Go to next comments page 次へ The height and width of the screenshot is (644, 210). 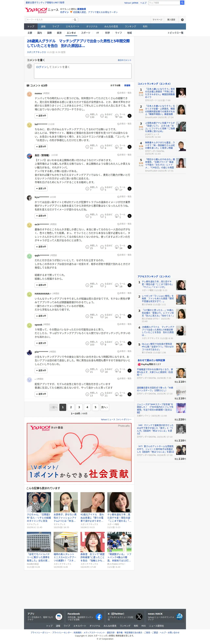tap(104, 407)
